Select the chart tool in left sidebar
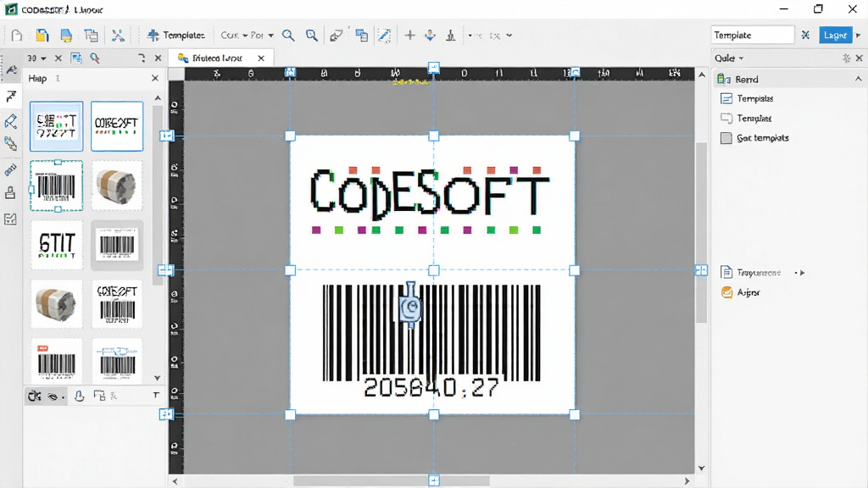Screen dimensions: 868x488 10,219
